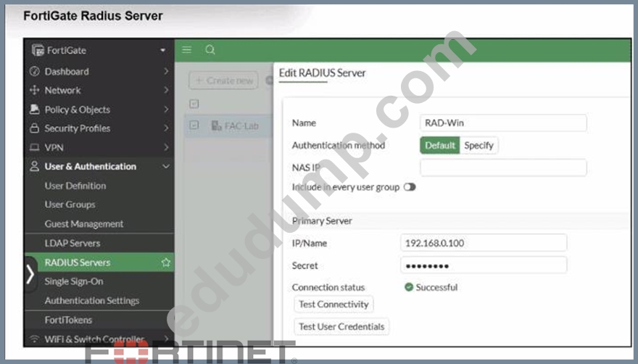Click the NAS IP input field

pyautogui.click(x=503, y=167)
